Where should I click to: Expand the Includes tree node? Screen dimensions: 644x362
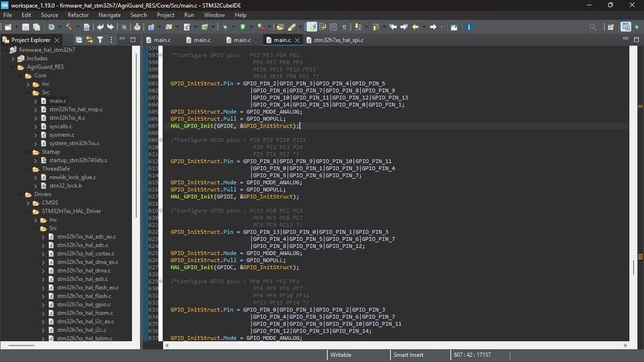[x=13, y=58]
